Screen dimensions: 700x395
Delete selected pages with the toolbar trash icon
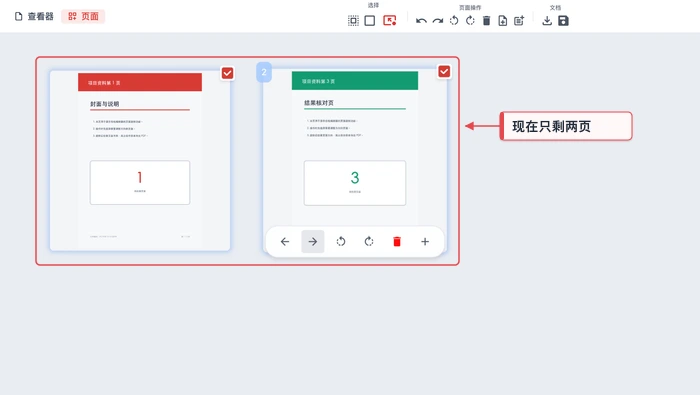487,21
